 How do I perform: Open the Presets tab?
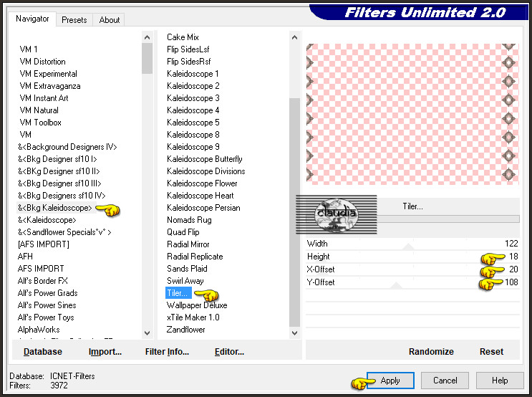[x=74, y=20]
